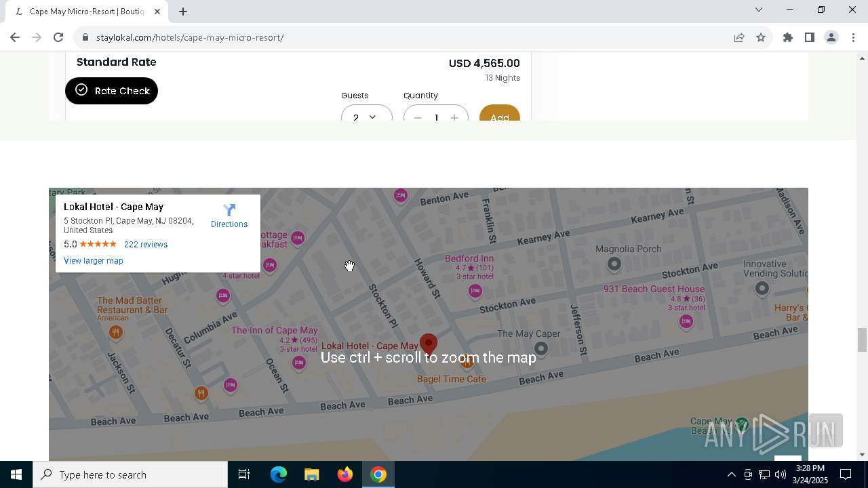The image size is (868, 488).
Task: Open the Windows Start menu
Action: coord(16,474)
